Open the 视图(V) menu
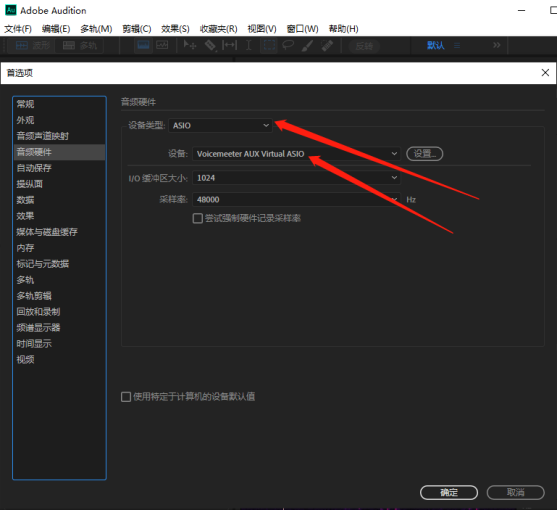The image size is (558, 510). click(x=262, y=29)
